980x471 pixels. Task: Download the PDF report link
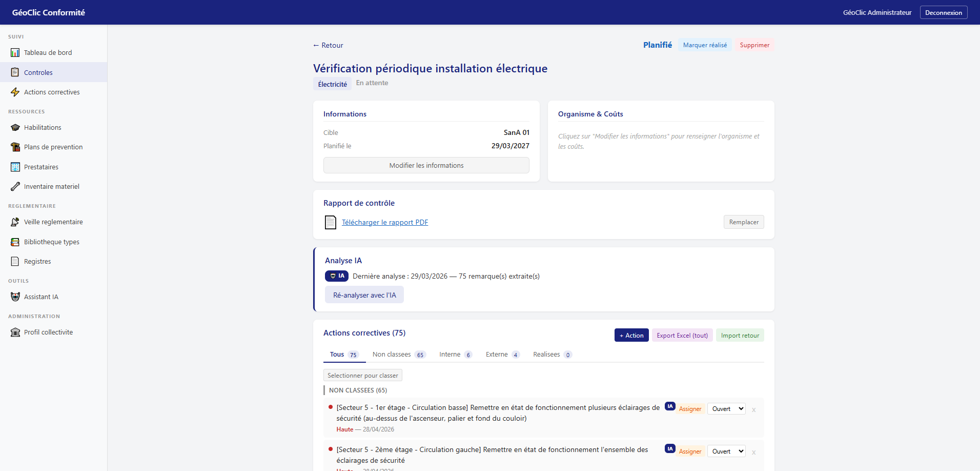[385, 222]
